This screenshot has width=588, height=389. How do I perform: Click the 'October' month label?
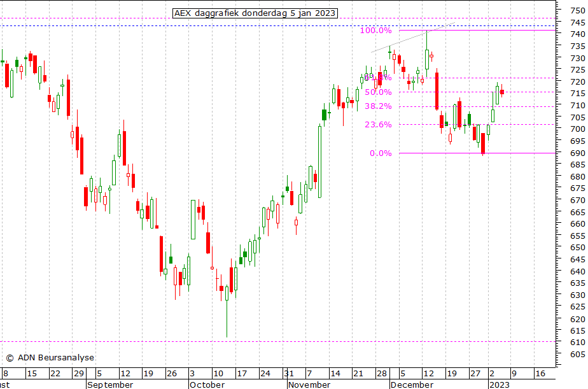(x=207, y=385)
